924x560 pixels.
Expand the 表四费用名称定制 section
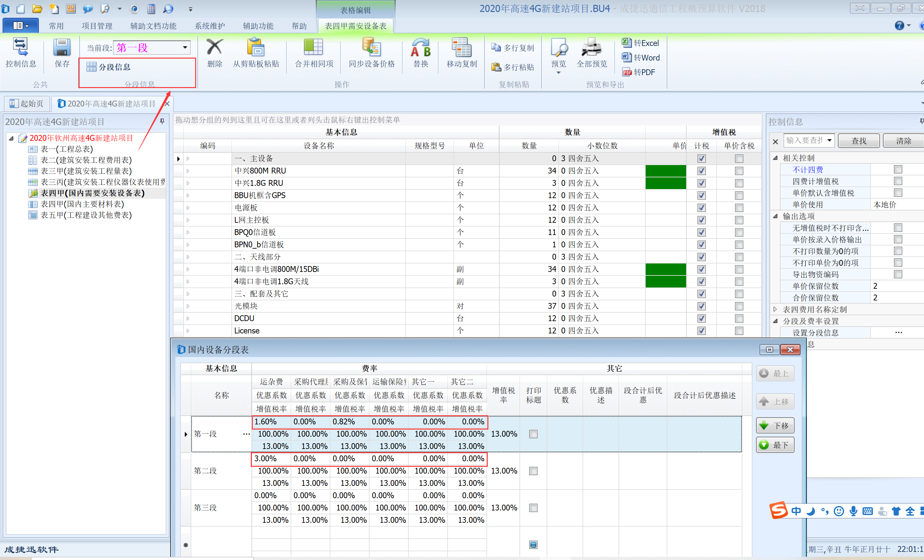[x=775, y=309]
